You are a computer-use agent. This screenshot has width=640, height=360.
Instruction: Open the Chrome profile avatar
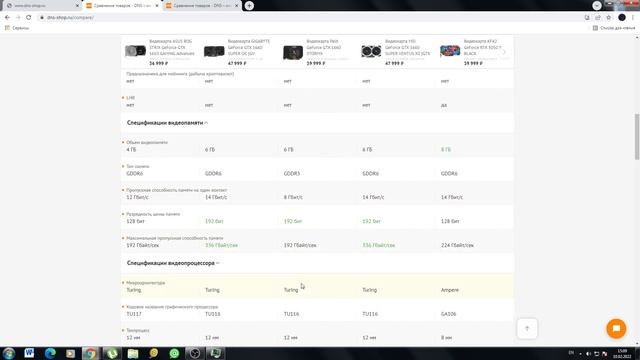622,18
